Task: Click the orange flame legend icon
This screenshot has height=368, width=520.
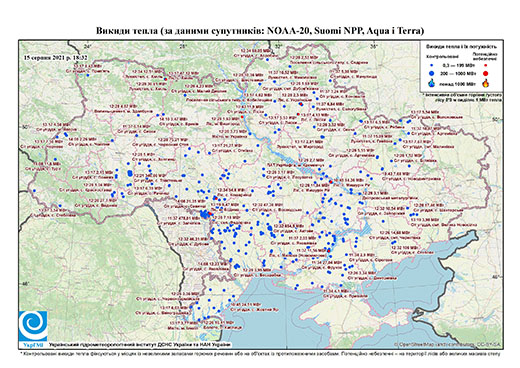Action: coord(486,83)
